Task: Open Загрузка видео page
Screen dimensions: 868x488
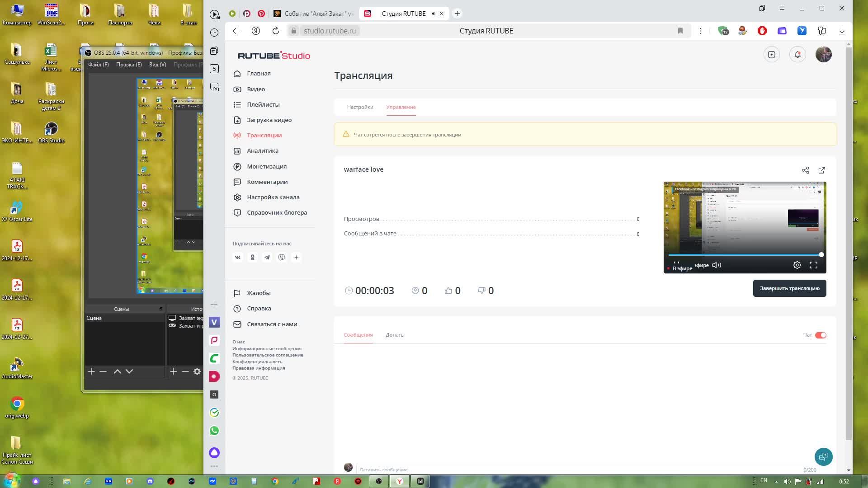Action: (x=269, y=120)
